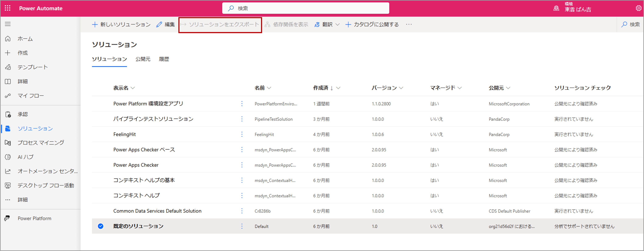Click the ホーム home icon

8,39
